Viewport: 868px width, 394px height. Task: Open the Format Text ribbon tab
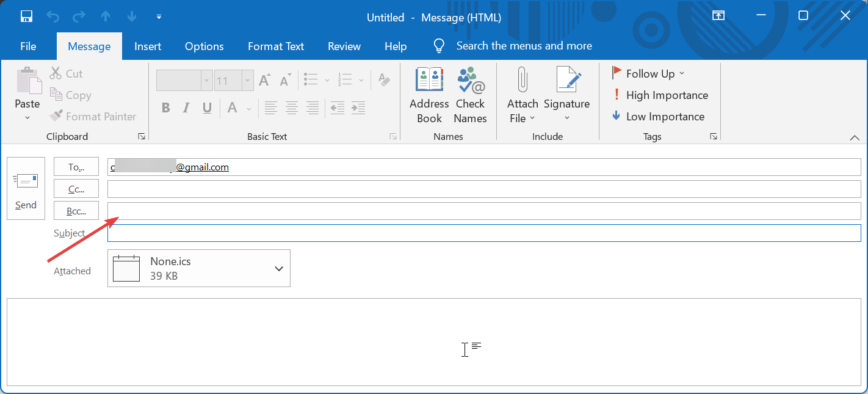[276, 46]
